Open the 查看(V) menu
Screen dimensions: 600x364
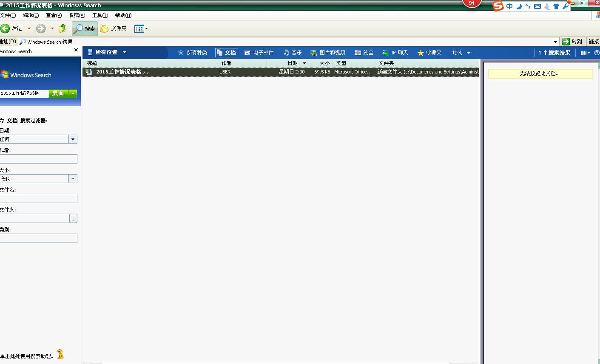[x=54, y=15]
